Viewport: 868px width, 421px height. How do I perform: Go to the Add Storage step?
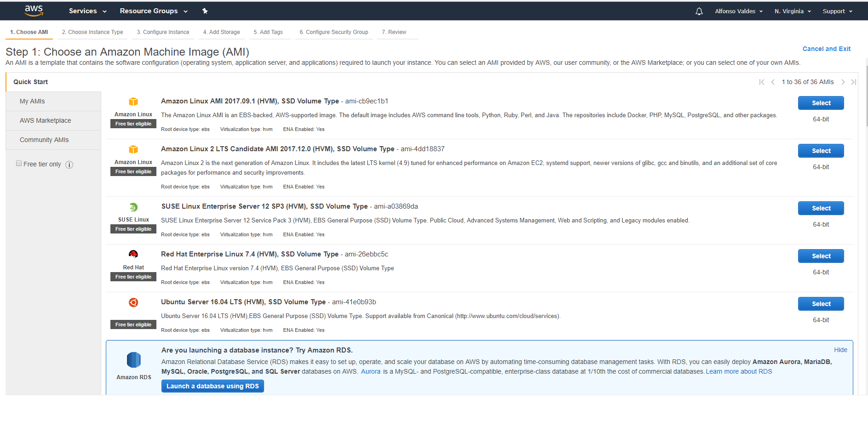point(221,32)
